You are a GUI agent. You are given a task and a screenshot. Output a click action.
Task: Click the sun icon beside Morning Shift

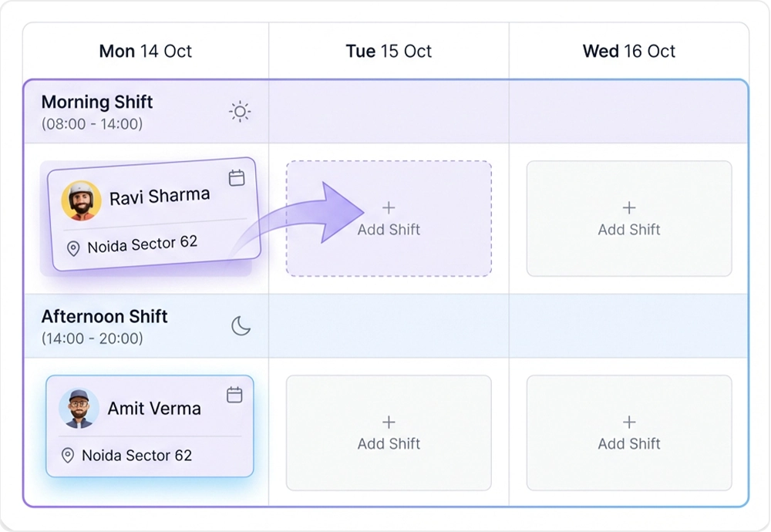coord(241,112)
